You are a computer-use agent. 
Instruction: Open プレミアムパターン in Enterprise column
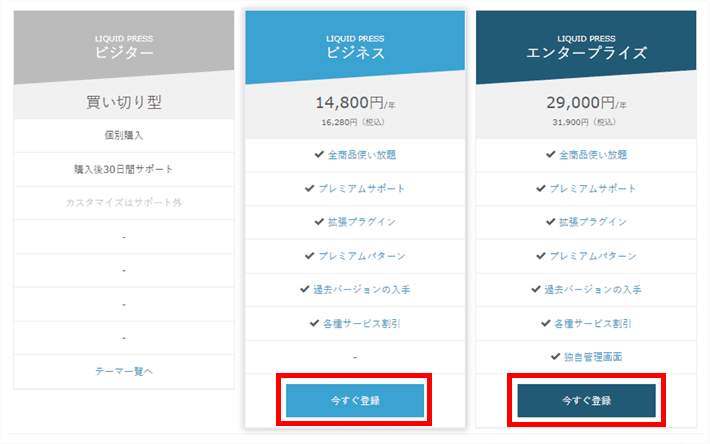click(x=593, y=256)
